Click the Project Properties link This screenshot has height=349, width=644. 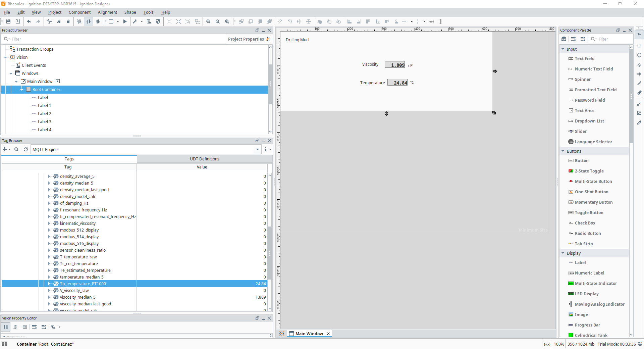click(x=246, y=39)
